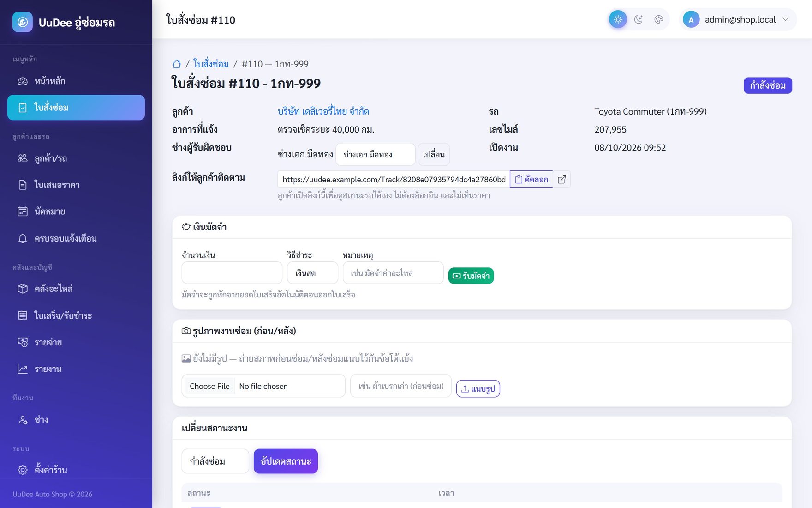Viewport: 812px width, 508px height.
Task: Open คลังอะไหล่ menu item
Action: 76,289
